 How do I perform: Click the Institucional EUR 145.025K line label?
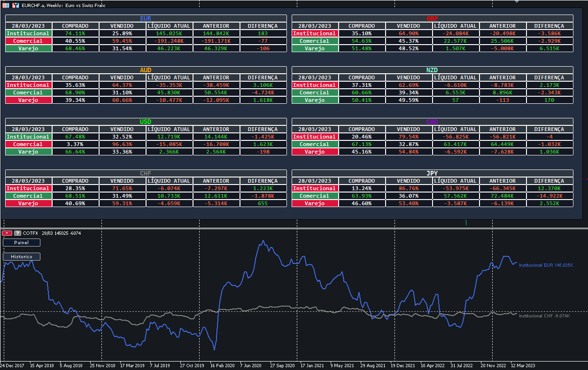pyautogui.click(x=546, y=265)
